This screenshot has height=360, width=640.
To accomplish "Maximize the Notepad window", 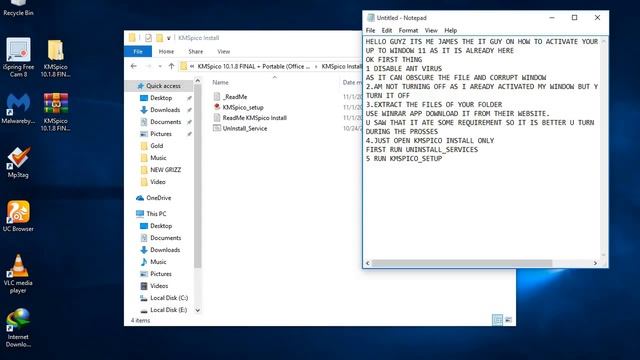I will (574, 18).
